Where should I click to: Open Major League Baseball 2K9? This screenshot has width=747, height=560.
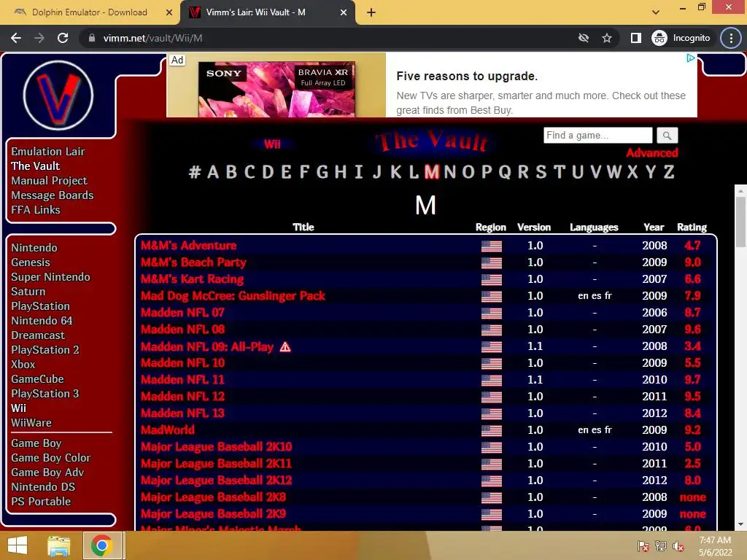pos(214,514)
